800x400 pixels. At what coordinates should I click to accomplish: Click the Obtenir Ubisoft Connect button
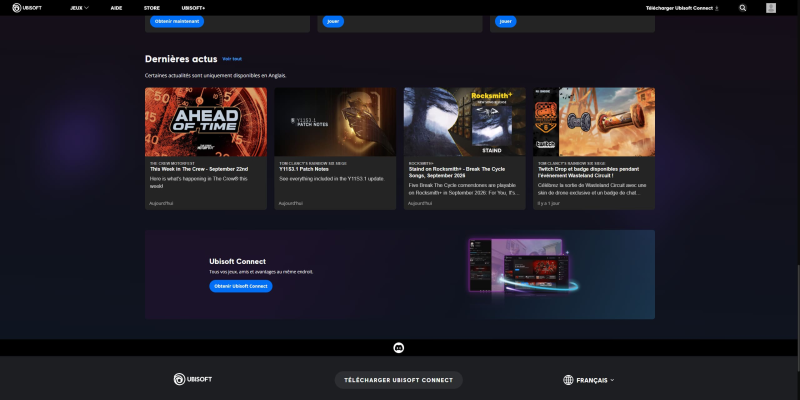point(241,286)
